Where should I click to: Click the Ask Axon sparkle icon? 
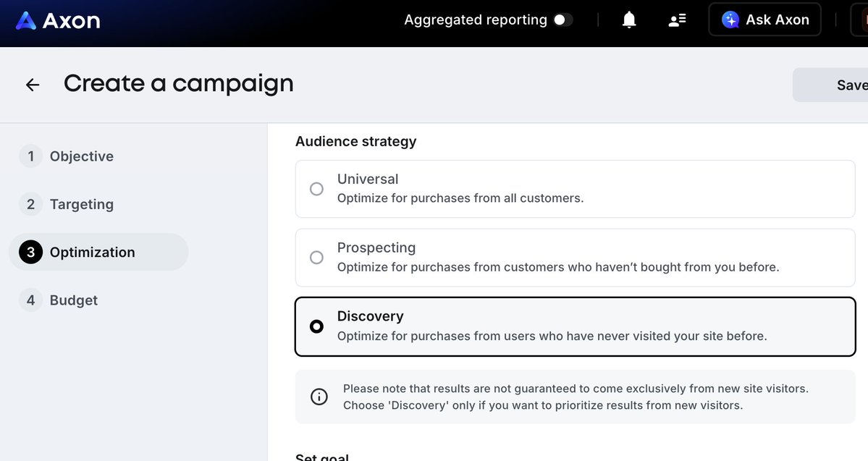pyautogui.click(x=730, y=20)
